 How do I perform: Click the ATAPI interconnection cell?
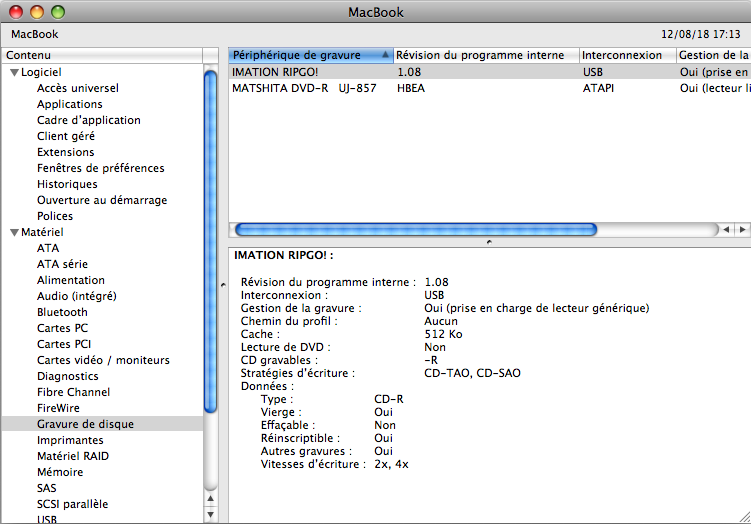[x=598, y=88]
